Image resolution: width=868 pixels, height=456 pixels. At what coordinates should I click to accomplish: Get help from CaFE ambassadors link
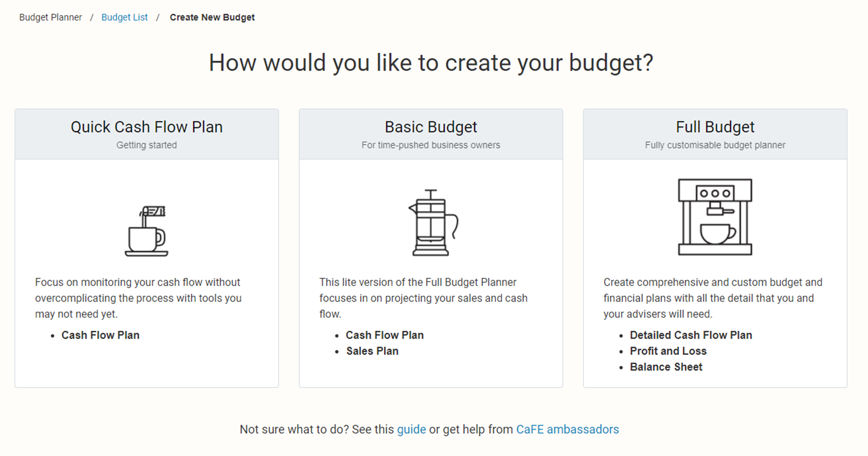[x=567, y=429]
